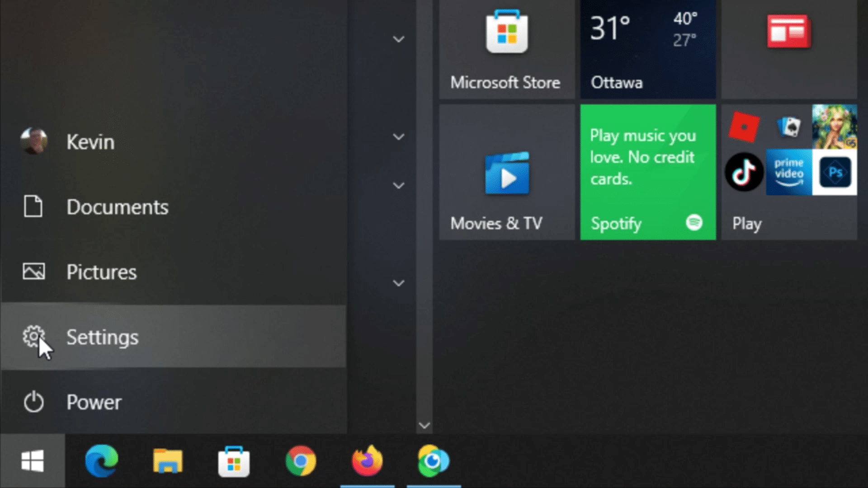868x488 pixels.
Task: Open the Play tile folder label
Action: [x=747, y=224]
